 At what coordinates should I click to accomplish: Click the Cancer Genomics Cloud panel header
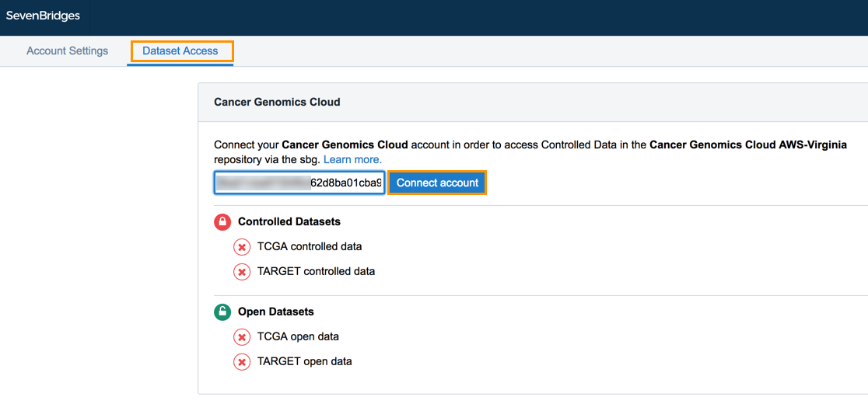[277, 102]
